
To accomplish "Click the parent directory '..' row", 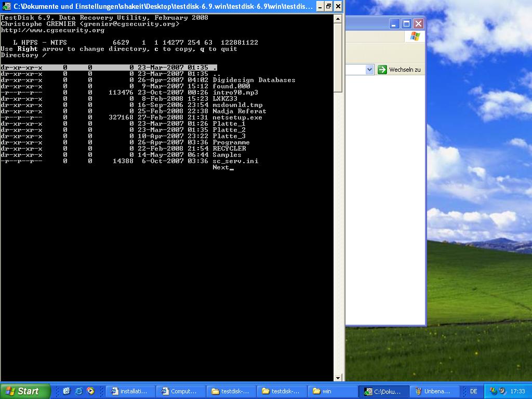I will click(111, 74).
